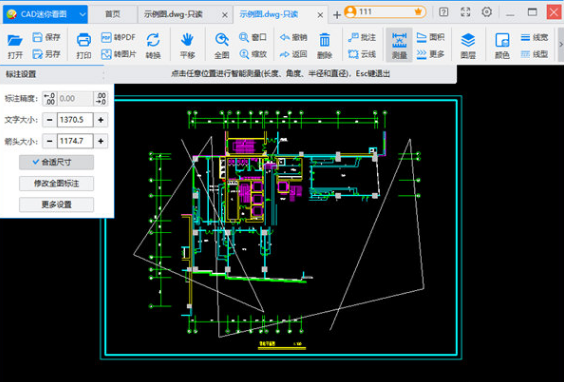
Task: Click the 箭头大小 value field 1174.7
Action: (75, 141)
